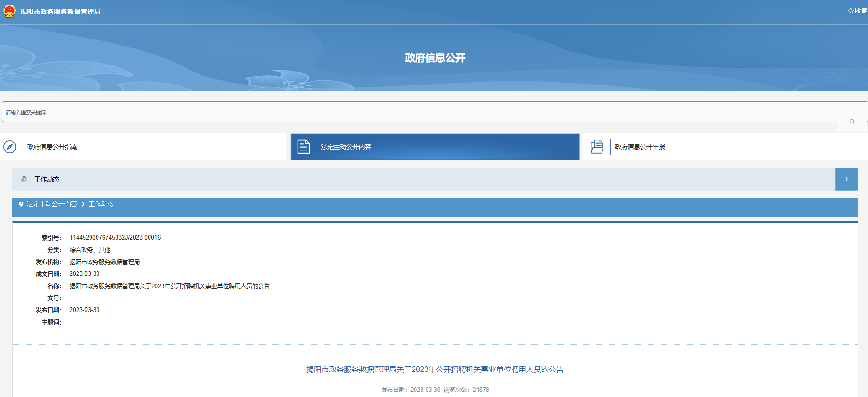Click the location pin breadcrumb icon
The width and height of the screenshot is (868, 397).
[21, 204]
